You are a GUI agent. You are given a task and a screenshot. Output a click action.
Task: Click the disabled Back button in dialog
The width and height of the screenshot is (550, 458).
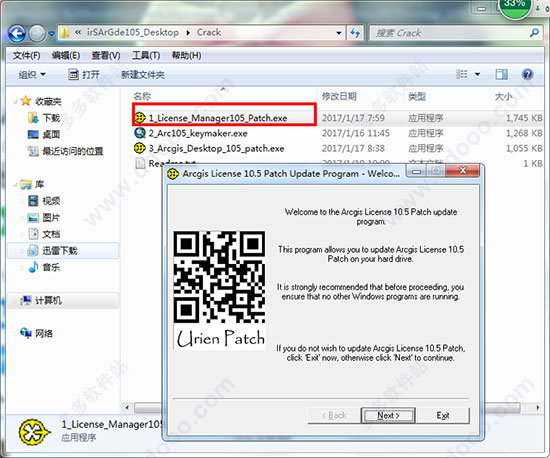click(x=334, y=415)
